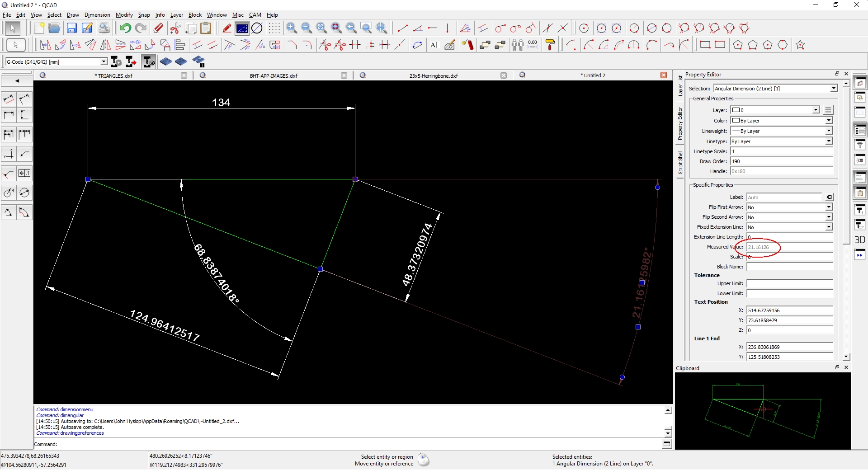This screenshot has height=470, width=868.
Task: Toggle the Script Shell side tab
Action: 680,163
